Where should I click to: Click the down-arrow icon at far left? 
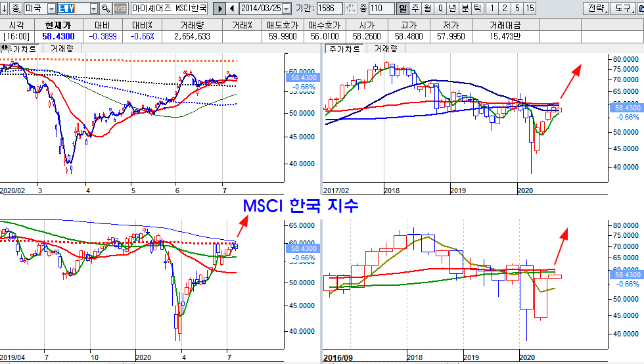(5, 9)
